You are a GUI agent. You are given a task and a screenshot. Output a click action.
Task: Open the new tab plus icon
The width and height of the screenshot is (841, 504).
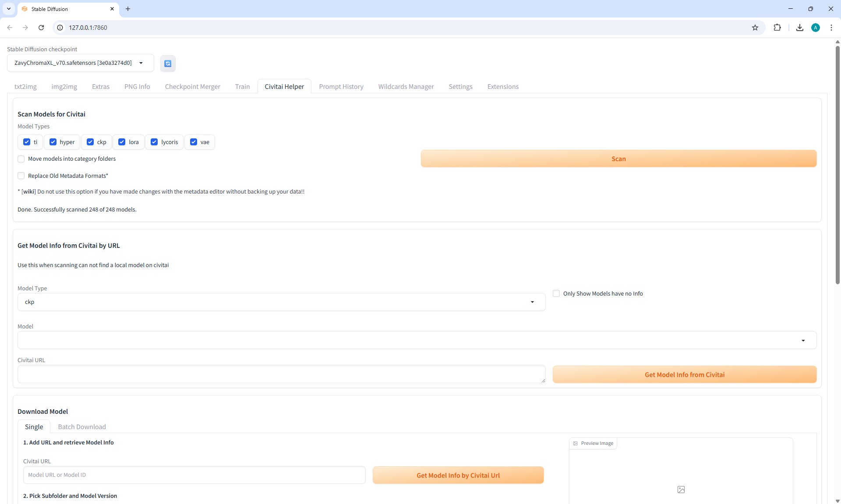[128, 9]
